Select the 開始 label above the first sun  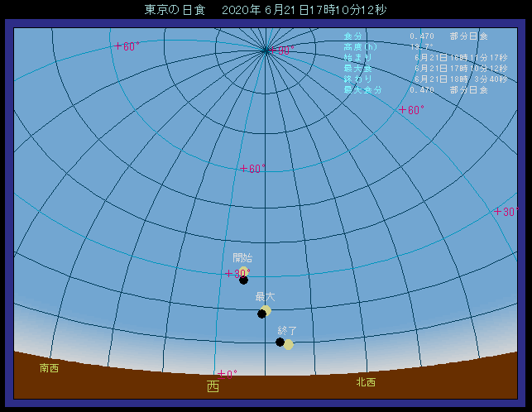coord(242,258)
